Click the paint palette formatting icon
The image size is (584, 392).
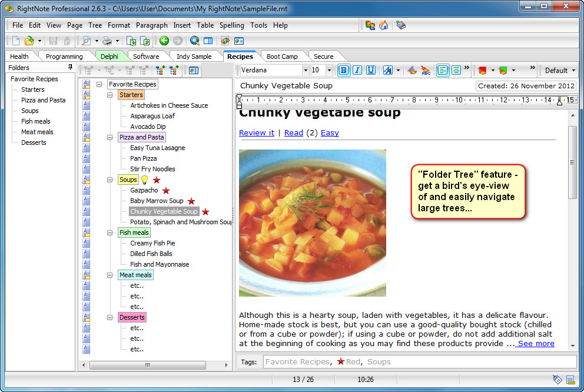point(412,70)
